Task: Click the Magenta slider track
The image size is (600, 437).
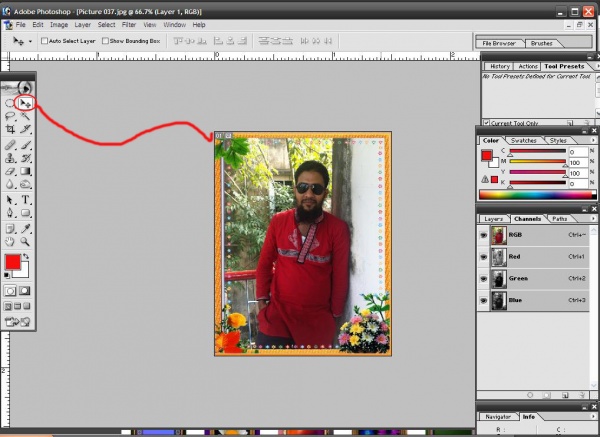Action: [x=538, y=162]
